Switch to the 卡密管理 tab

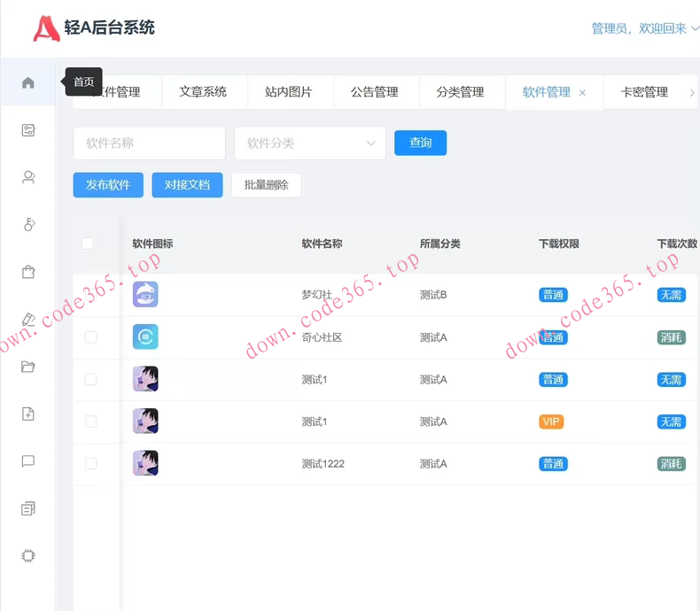(644, 92)
